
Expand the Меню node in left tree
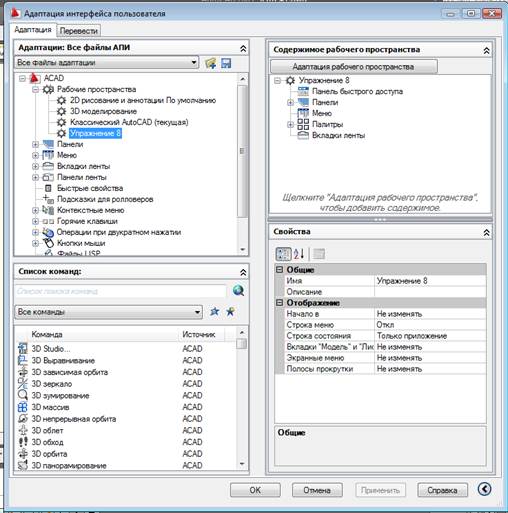[35, 155]
